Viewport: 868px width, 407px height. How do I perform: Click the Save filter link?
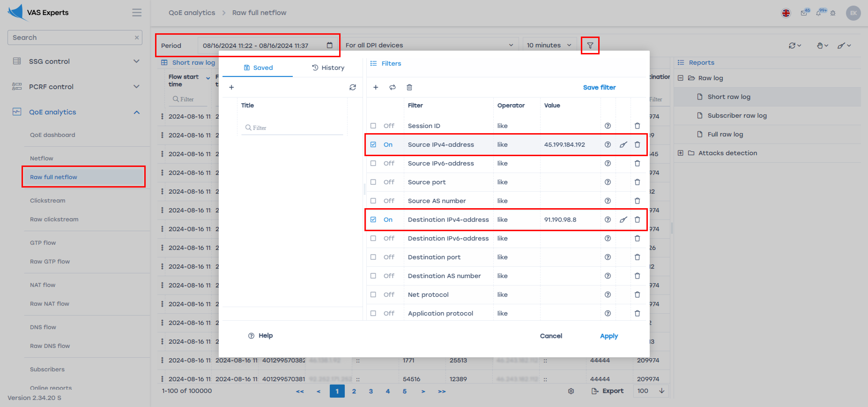[x=599, y=87]
